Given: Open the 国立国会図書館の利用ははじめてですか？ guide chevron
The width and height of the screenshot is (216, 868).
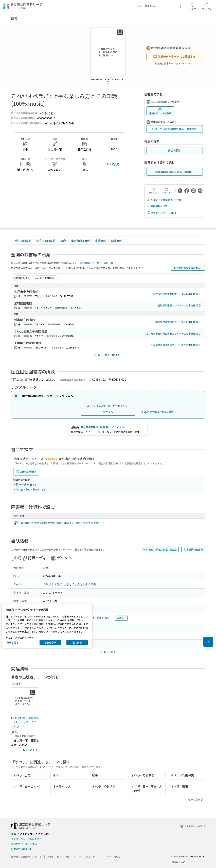Looking at the screenshot, I should [x=144, y=427].
